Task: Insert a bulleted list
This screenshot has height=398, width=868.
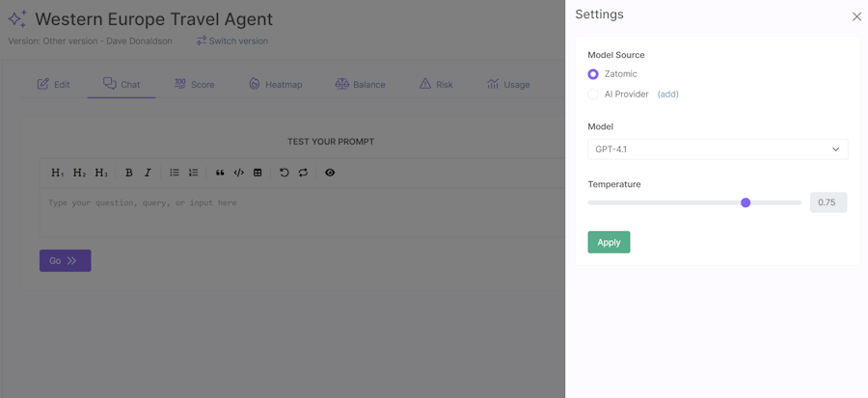Action: (x=175, y=172)
